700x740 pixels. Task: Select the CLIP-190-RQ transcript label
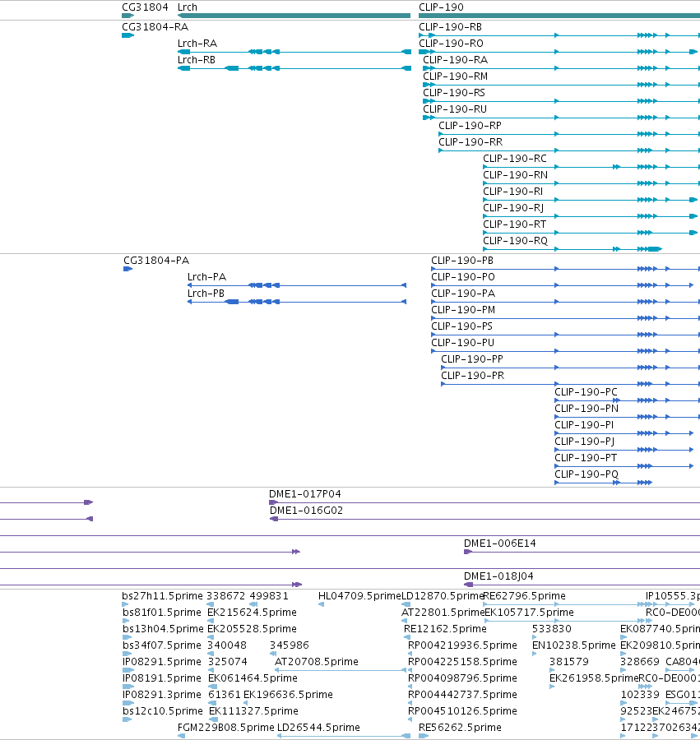pos(516,241)
